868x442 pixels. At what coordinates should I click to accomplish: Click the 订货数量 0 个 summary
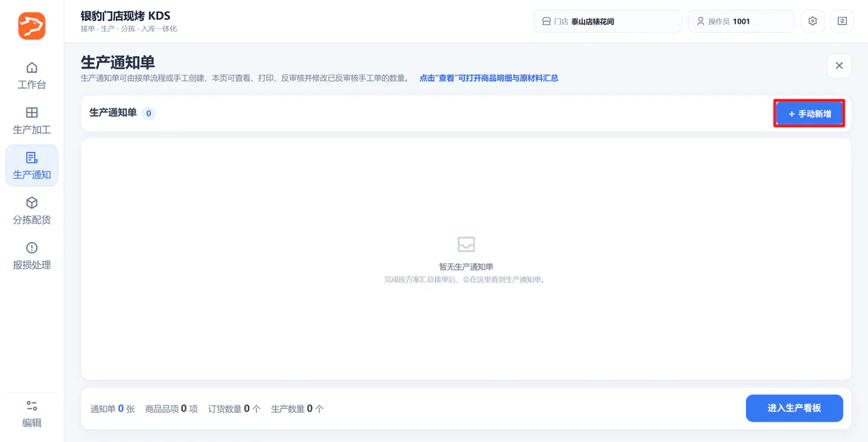235,409
